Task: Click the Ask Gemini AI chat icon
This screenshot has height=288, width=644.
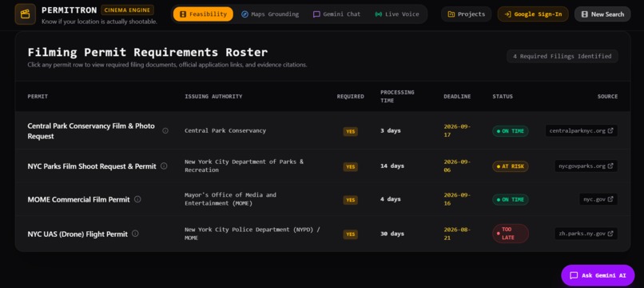Action: 574,275
